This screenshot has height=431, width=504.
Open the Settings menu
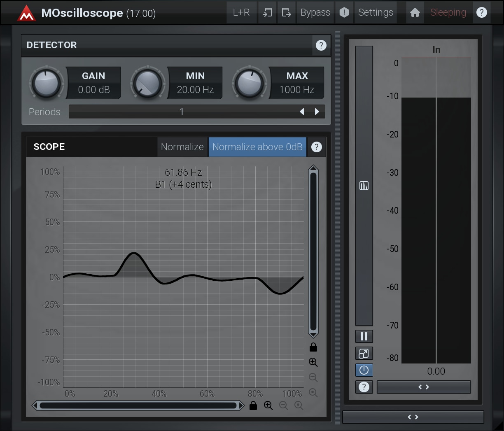376,13
